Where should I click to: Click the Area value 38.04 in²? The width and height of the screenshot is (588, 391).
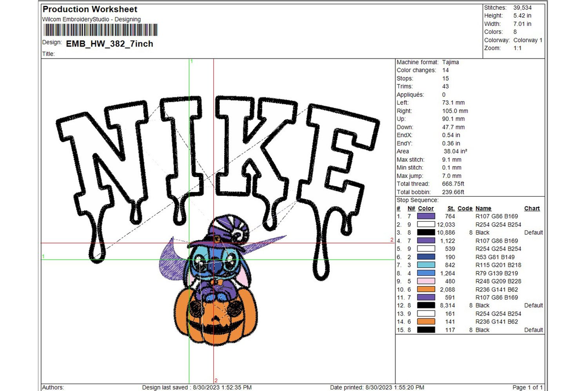[455, 151]
